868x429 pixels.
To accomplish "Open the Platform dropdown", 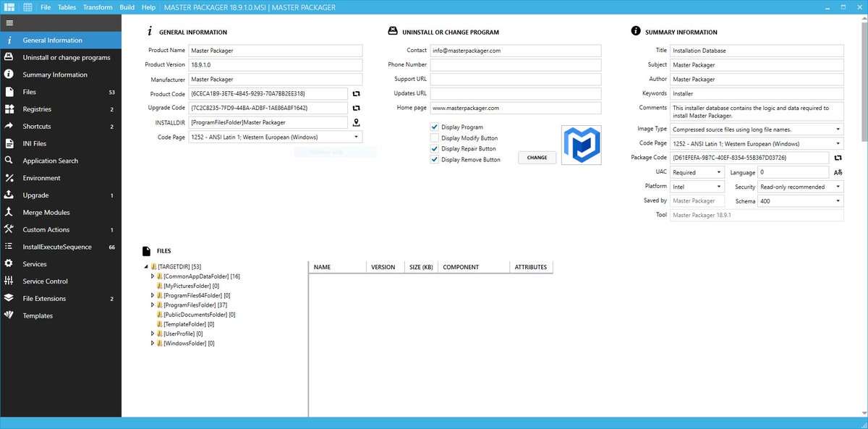I will coord(697,187).
